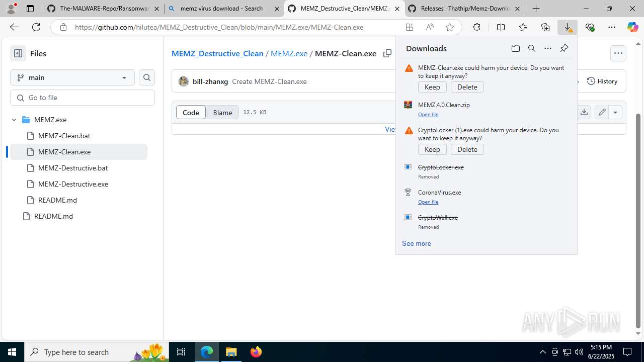The height and width of the screenshot is (362, 644).
Task: Show hidden system tray icons
Action: point(542,352)
